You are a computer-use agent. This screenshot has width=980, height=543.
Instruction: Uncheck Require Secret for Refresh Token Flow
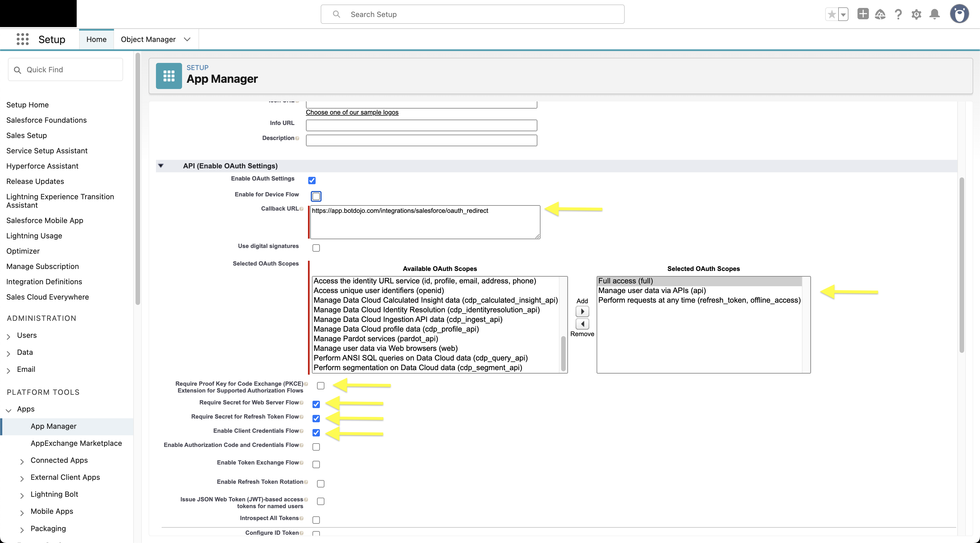pyautogui.click(x=316, y=418)
